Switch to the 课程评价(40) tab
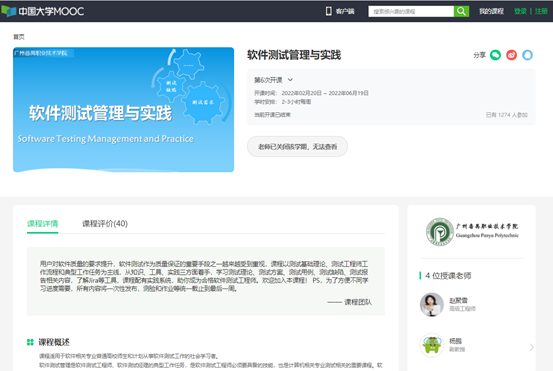The image size is (553, 371). (x=105, y=224)
